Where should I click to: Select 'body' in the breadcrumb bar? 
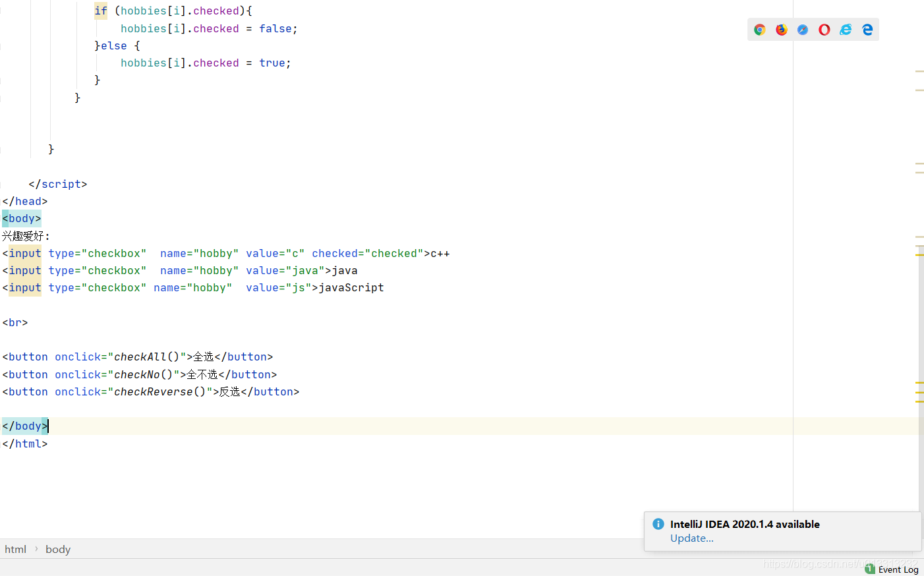(58, 549)
